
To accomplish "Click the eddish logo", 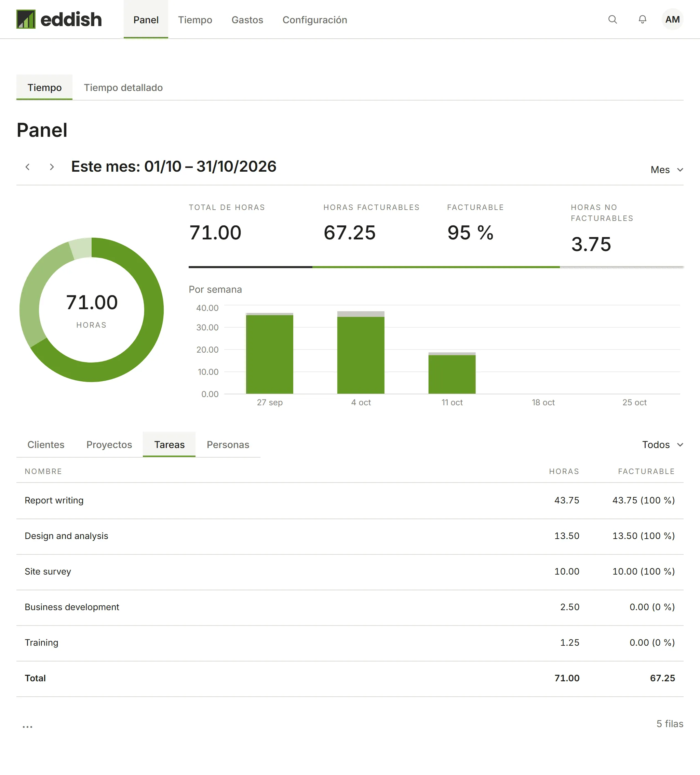I will 59,19.
